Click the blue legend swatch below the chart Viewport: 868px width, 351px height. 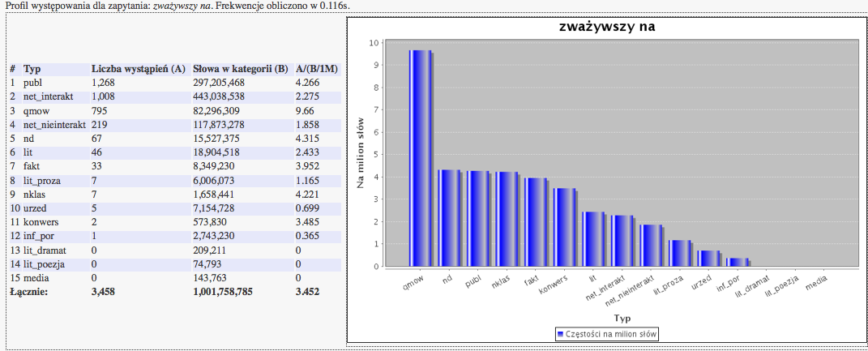559,334
